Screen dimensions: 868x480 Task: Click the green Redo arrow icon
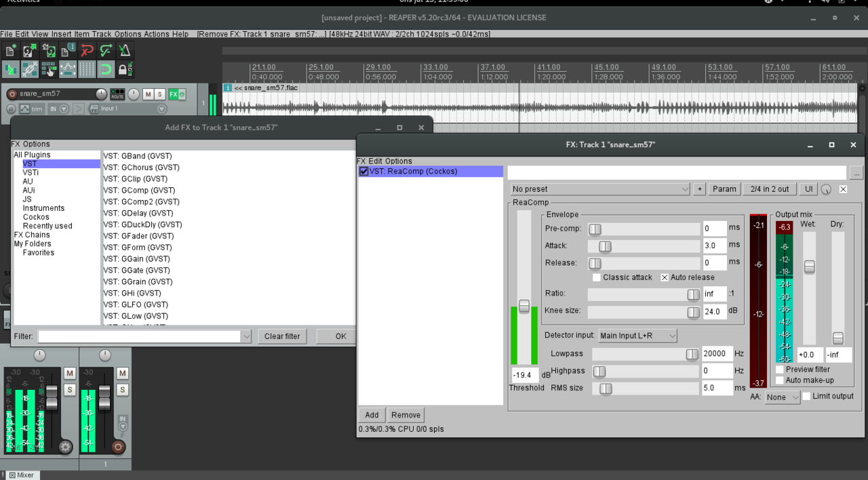tap(106, 50)
